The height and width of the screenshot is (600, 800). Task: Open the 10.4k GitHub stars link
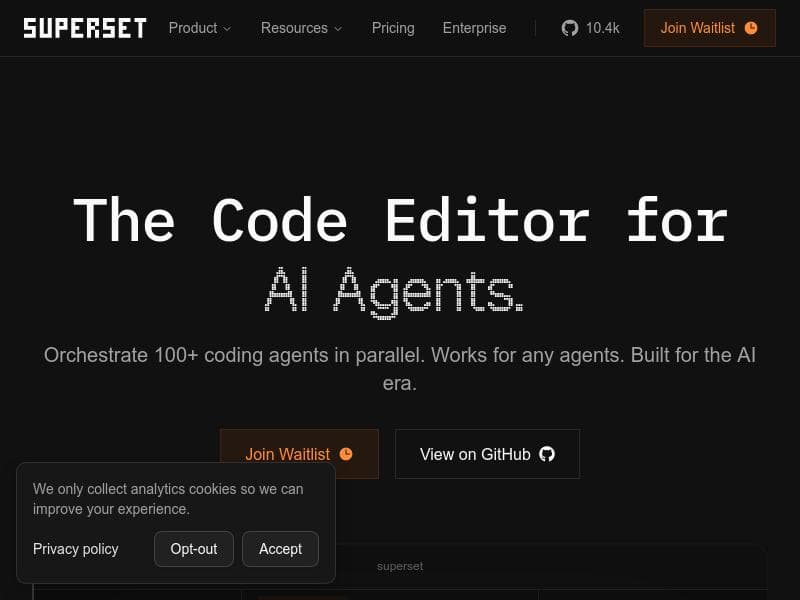click(x=590, y=28)
